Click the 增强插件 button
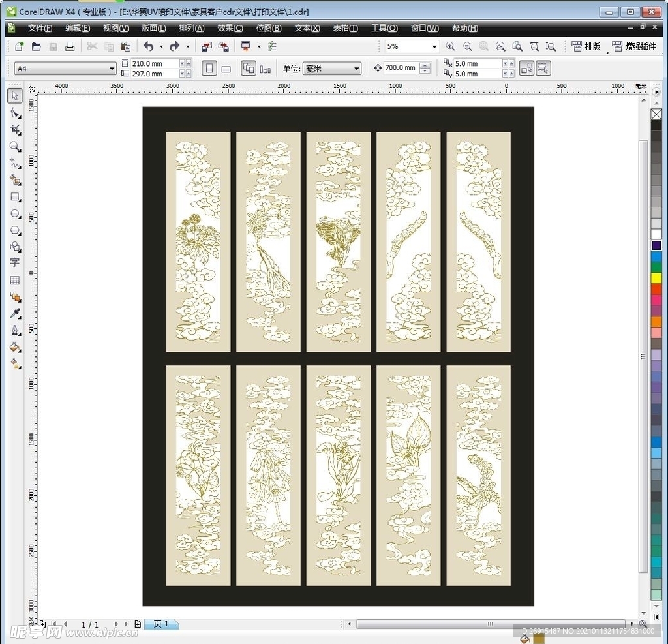Viewport: 668px width, 644px height. click(634, 47)
